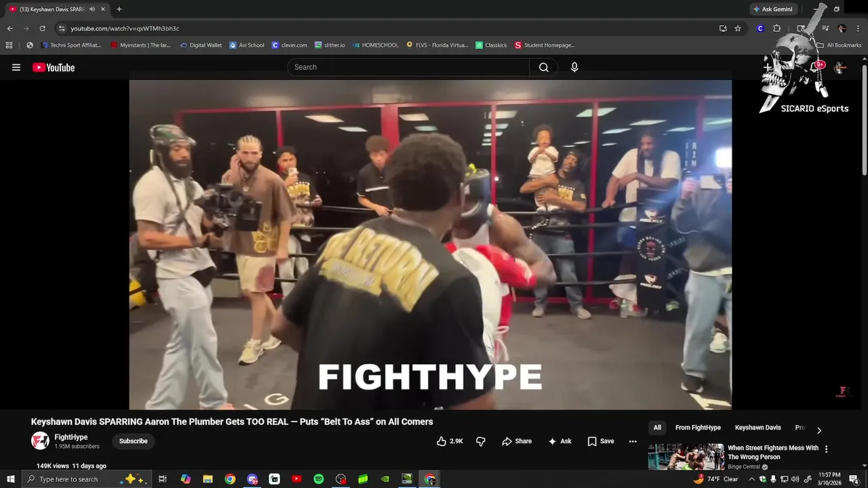
Task: Click the YouTube search magnifier button
Action: click(544, 67)
